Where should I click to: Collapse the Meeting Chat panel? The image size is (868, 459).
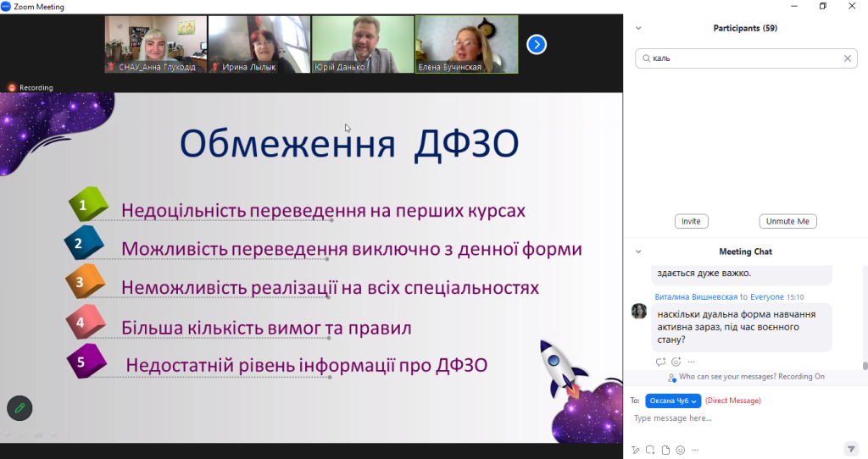638,252
